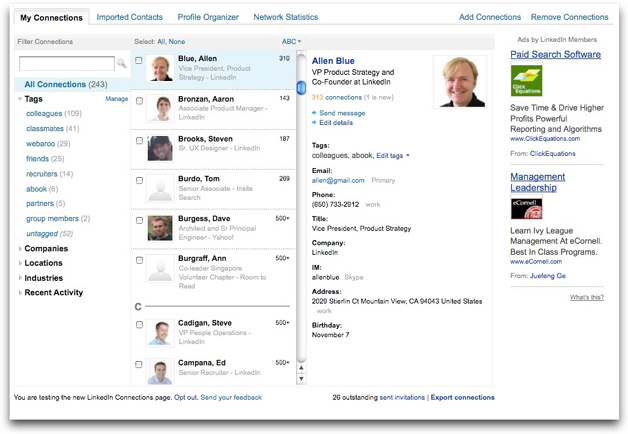Screen dimensions: 628x434
Task: Filter by untagged connections
Action: pos(50,233)
